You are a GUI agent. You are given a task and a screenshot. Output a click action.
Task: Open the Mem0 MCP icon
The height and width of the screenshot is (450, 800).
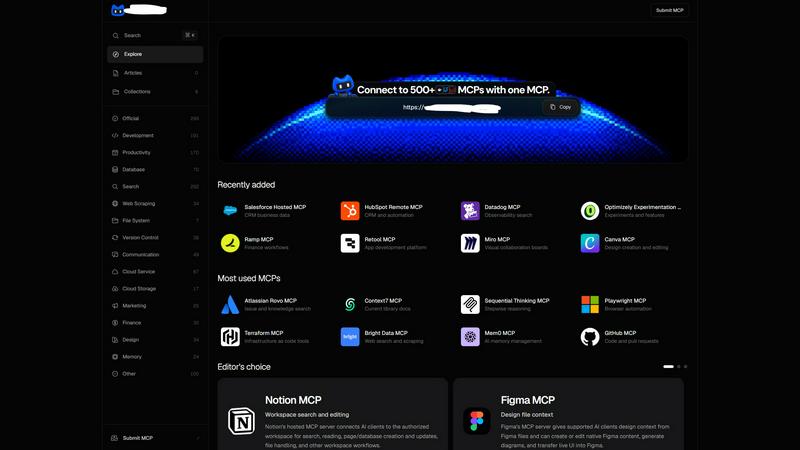click(x=470, y=337)
